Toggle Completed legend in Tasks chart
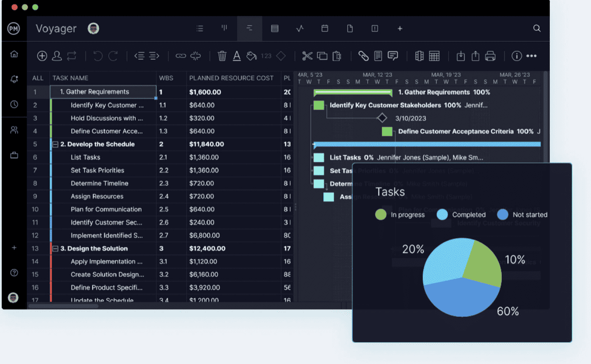591x364 pixels. click(461, 214)
